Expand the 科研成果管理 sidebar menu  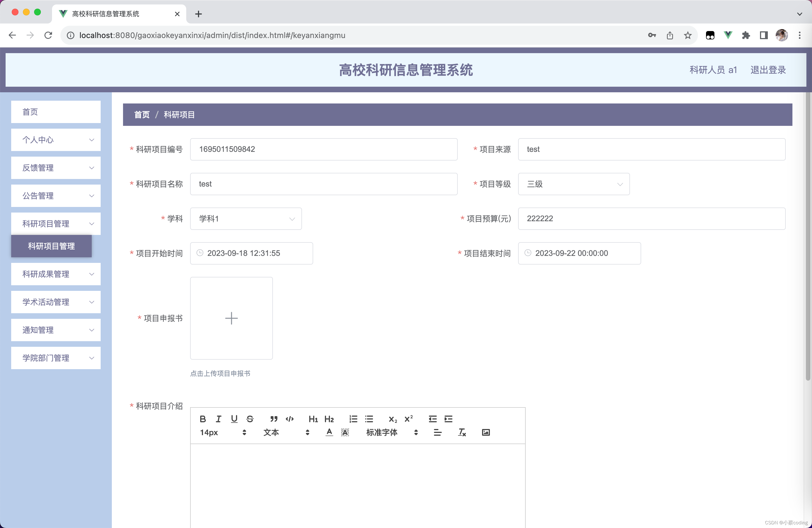pos(56,274)
